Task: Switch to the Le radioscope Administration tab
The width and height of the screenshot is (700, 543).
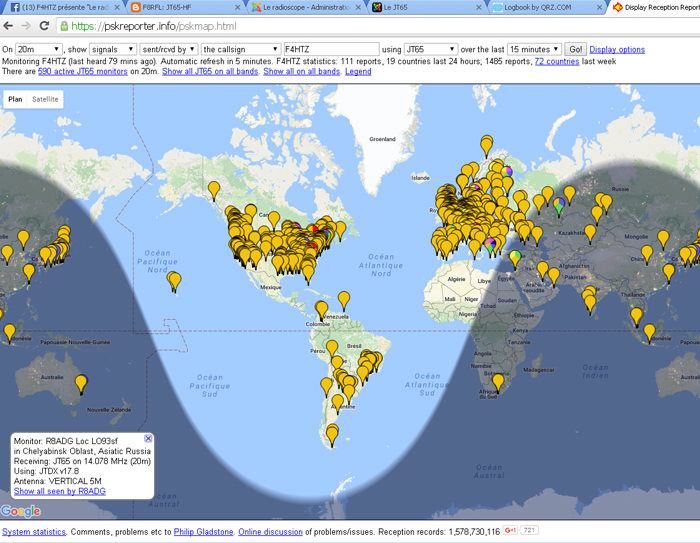Action: (306, 8)
